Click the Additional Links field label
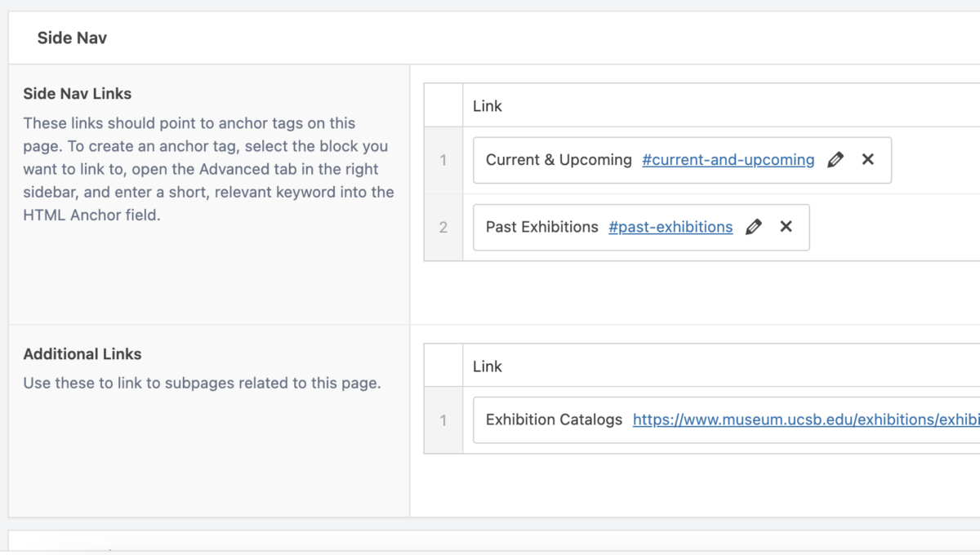Viewport: 980px width, 555px height. pyautogui.click(x=82, y=354)
